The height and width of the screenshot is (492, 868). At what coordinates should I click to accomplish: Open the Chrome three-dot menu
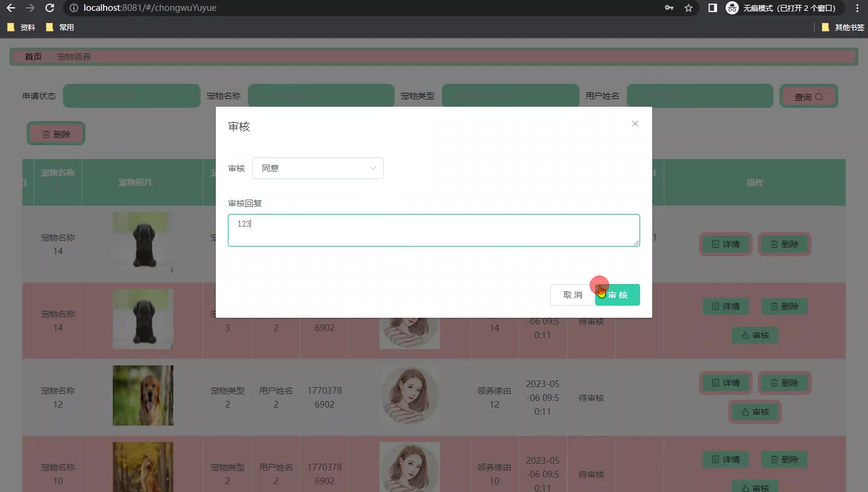pyautogui.click(x=857, y=8)
